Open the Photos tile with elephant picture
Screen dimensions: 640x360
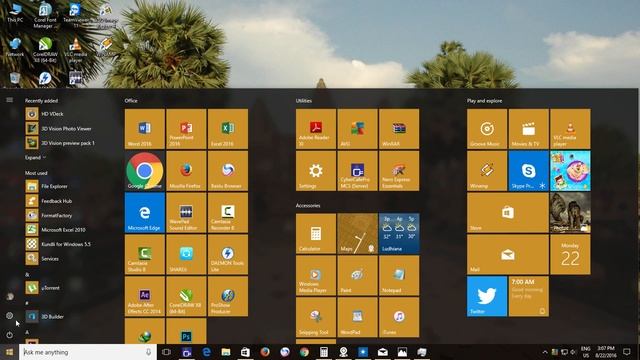click(570, 213)
